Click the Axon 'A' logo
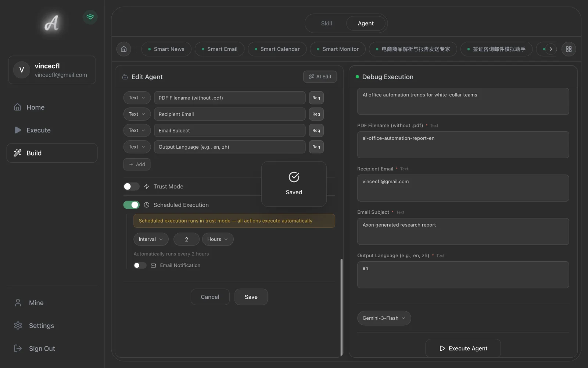Viewport: 588px width, 368px height. (x=51, y=23)
